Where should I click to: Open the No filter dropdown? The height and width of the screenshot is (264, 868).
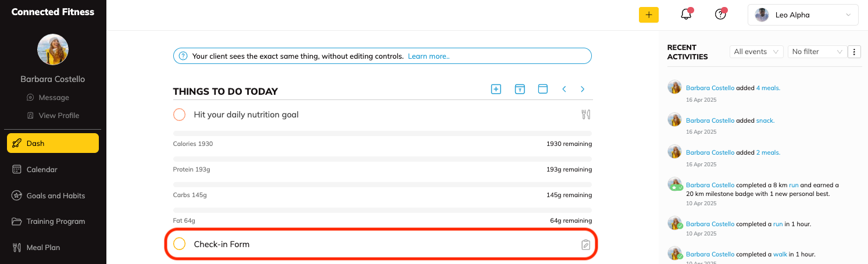point(816,52)
